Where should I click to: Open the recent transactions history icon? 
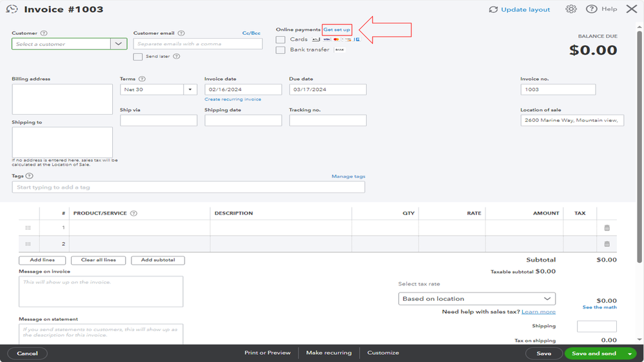click(x=12, y=9)
